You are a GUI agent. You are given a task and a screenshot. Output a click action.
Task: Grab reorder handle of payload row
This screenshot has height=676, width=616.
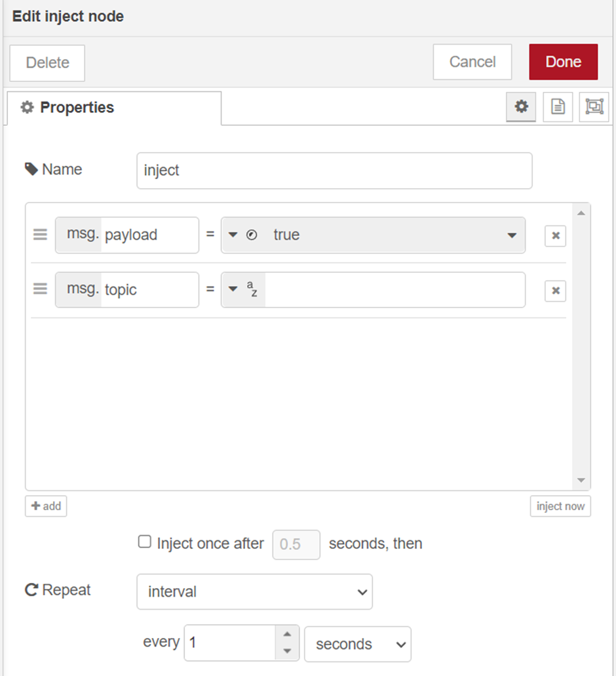(x=40, y=235)
